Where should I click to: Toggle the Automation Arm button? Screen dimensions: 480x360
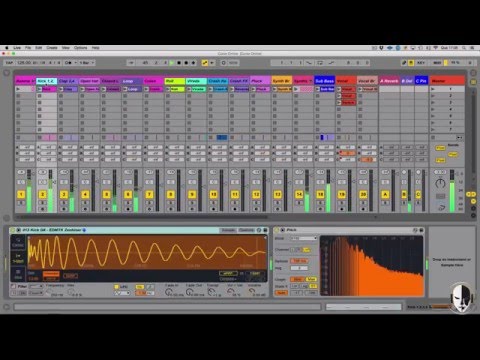[x=205, y=63]
